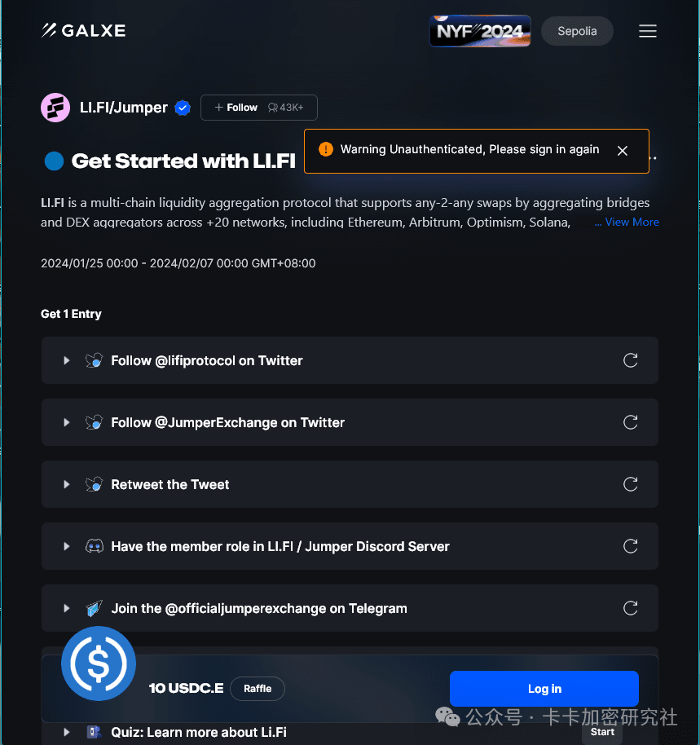Screen dimensions: 700x745
Task: Expand the Follow @lifiprotocol on Twitter task
Action: 67,360
